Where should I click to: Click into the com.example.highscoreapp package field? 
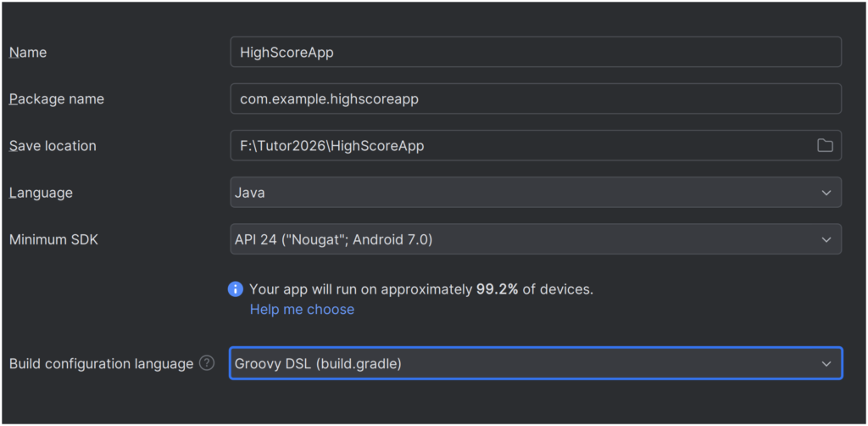534,98
